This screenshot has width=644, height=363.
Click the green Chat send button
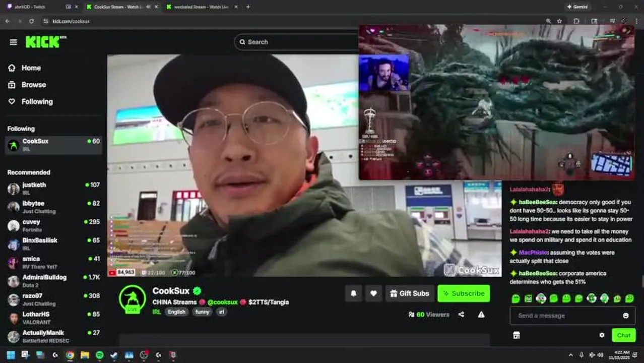(623, 335)
